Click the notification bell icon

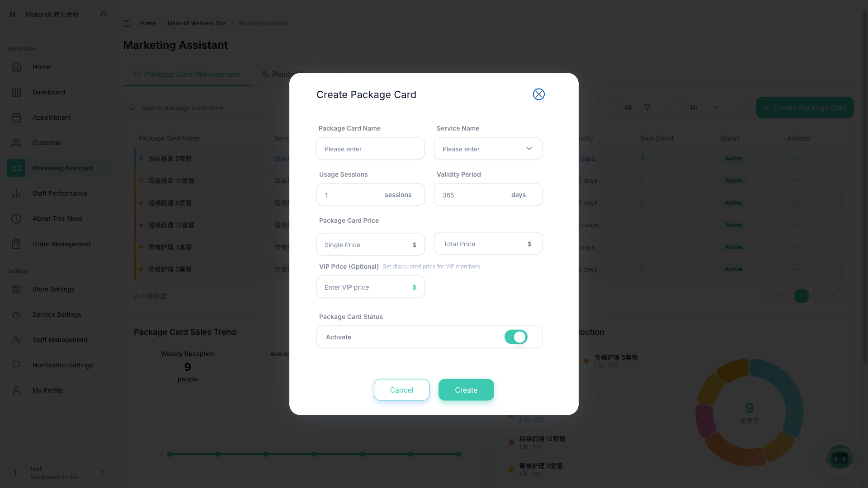pyautogui.click(x=104, y=14)
